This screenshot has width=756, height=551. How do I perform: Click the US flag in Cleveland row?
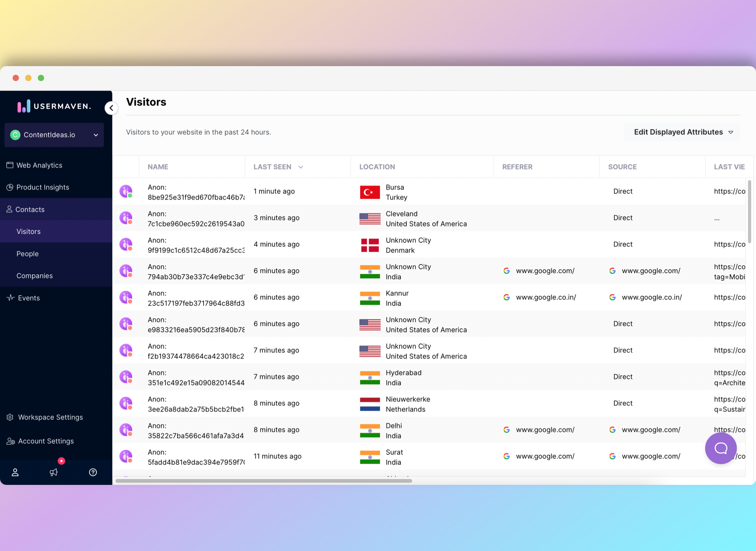tap(370, 218)
